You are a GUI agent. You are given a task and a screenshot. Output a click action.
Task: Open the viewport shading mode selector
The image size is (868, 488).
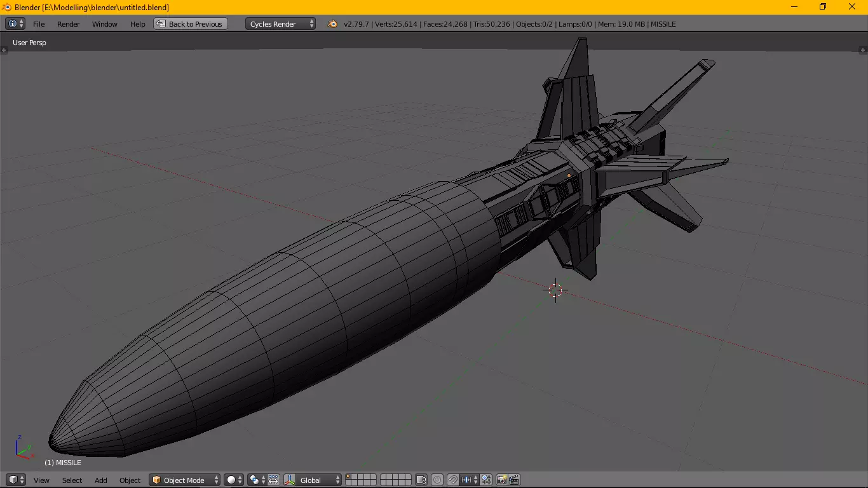(234, 480)
